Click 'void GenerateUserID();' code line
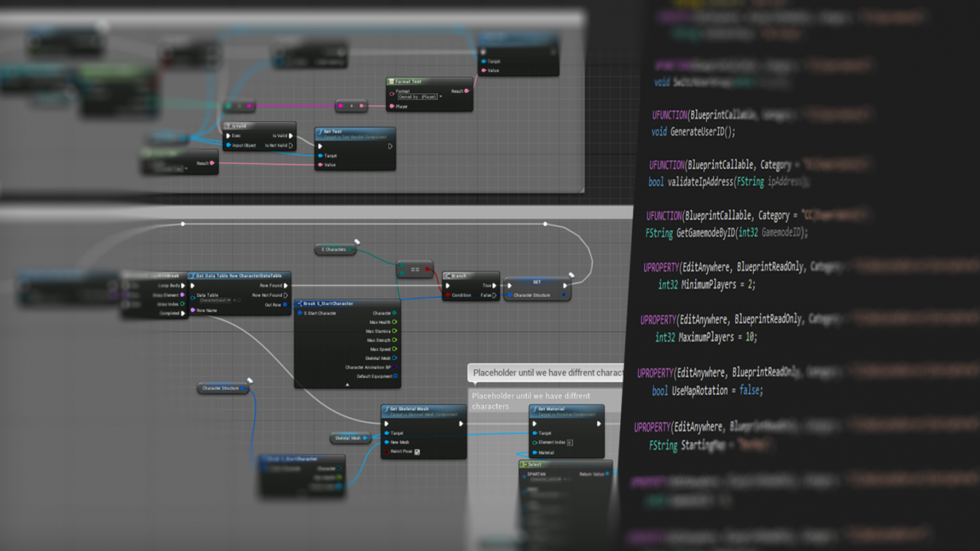Viewport: 980px width, 551px height. (693, 131)
